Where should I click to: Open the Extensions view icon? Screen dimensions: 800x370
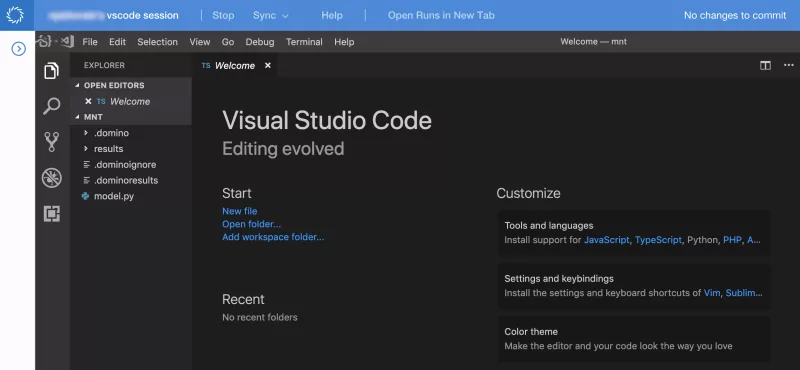pos(52,214)
